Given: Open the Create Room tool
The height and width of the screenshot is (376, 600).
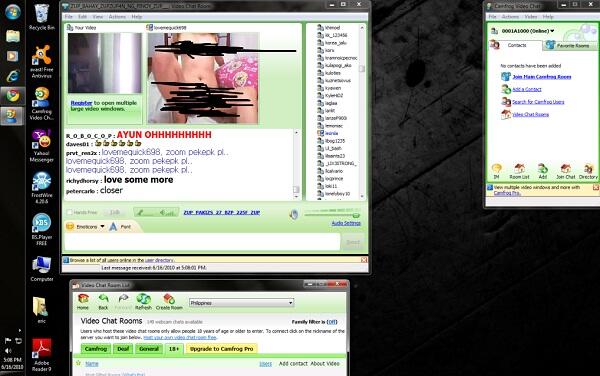Looking at the screenshot, I should click(x=169, y=301).
